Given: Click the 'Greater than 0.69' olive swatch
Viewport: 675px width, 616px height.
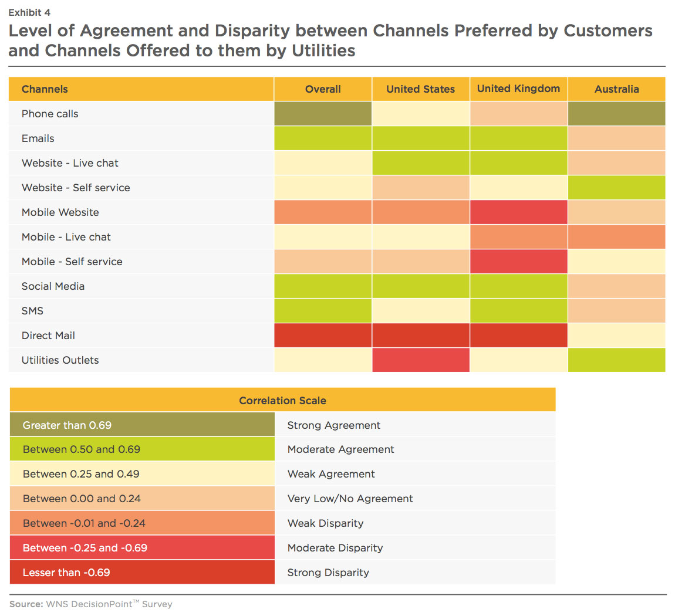Looking at the screenshot, I should coord(142,425).
